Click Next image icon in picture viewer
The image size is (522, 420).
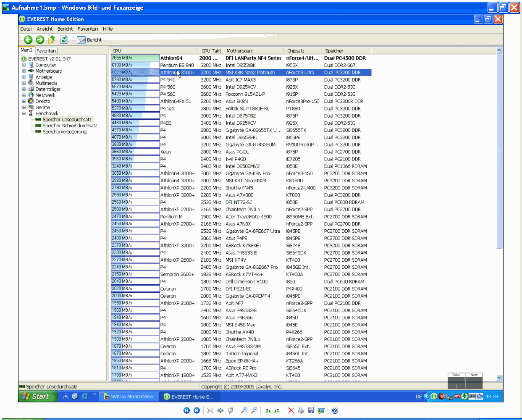coord(197,410)
